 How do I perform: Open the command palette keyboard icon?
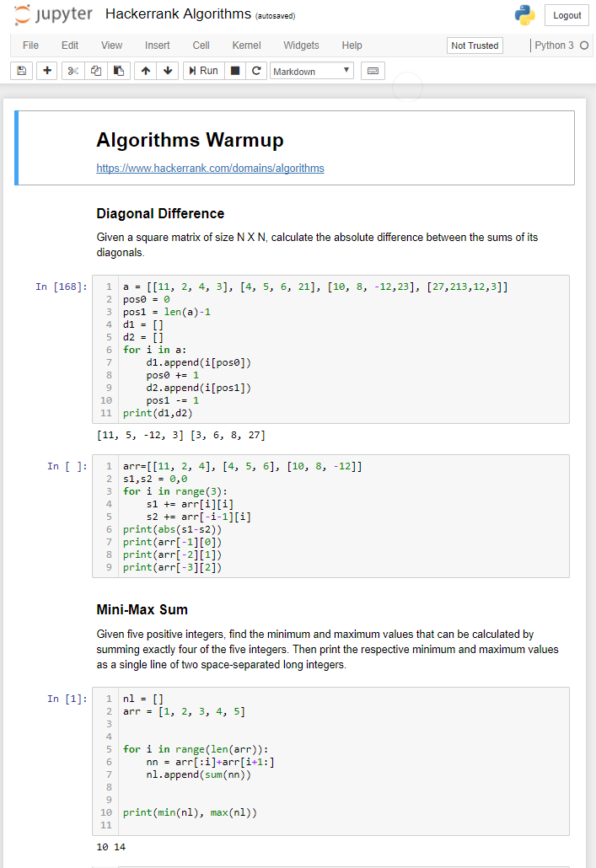373,71
